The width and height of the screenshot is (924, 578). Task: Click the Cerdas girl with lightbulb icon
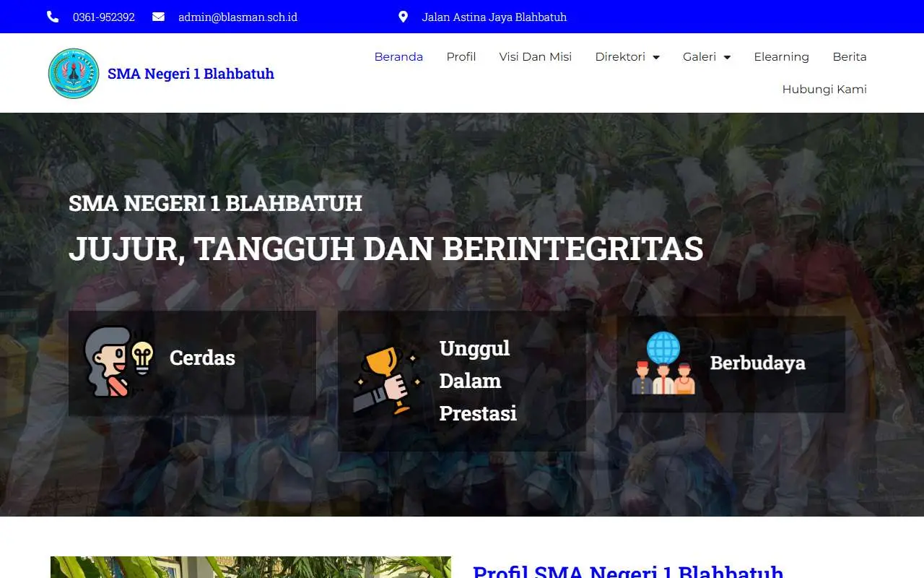119,361
